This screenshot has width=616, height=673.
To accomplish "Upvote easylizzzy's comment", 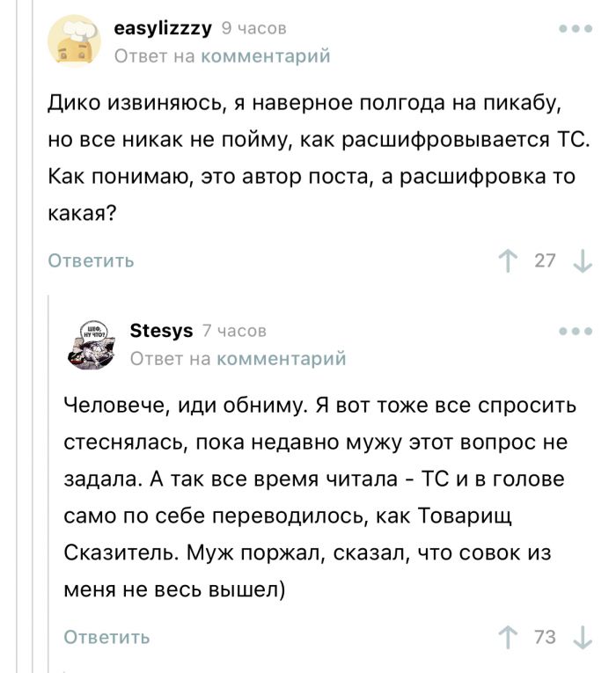I will click(x=509, y=260).
